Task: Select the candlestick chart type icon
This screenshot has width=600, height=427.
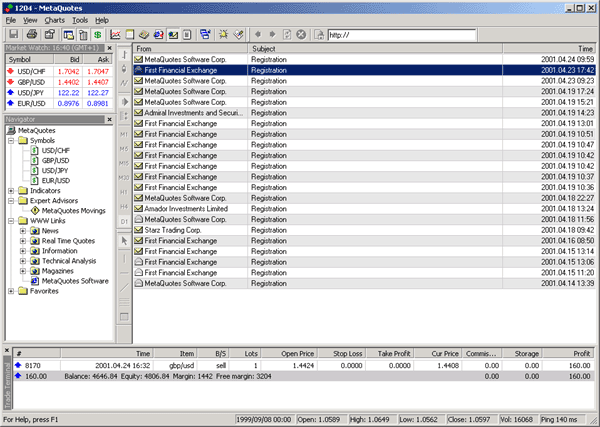Action: (124, 69)
